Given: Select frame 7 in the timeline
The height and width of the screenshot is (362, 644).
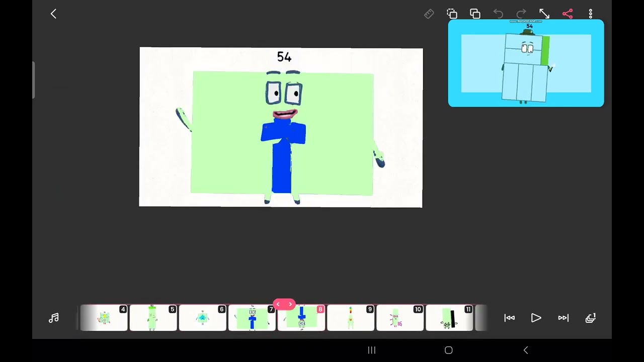Looking at the screenshot, I should coord(252,318).
